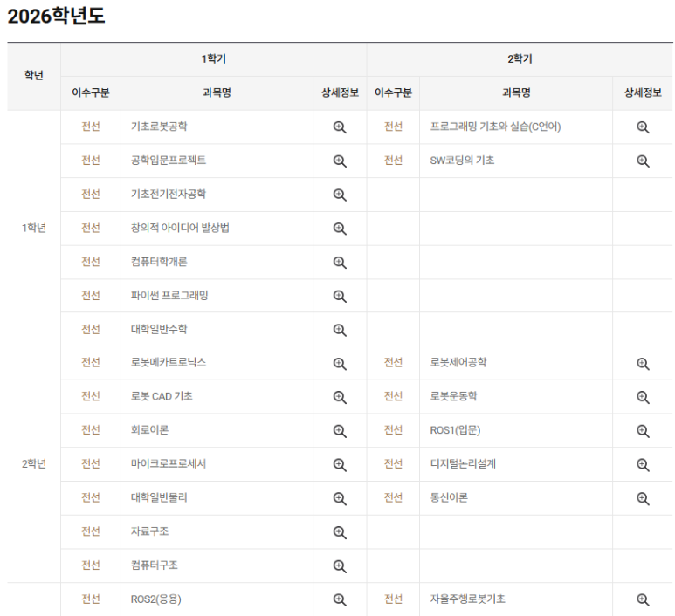
Task: Click the SW코딩의 기초 course name
Action: [462, 160]
